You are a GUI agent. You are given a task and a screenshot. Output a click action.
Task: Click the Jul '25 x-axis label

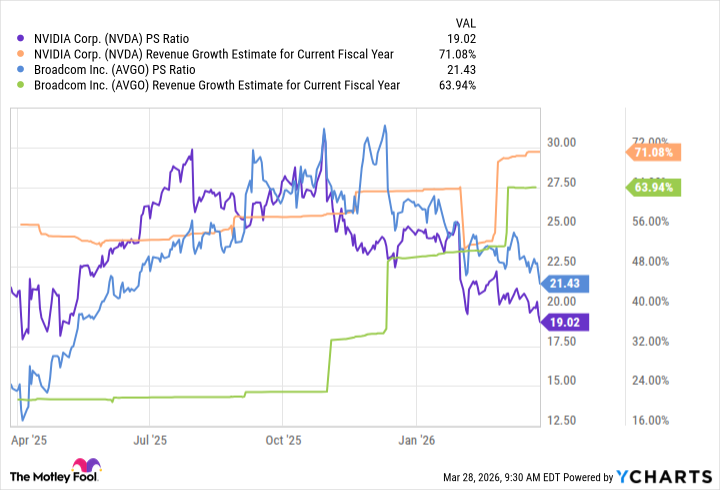point(147,438)
